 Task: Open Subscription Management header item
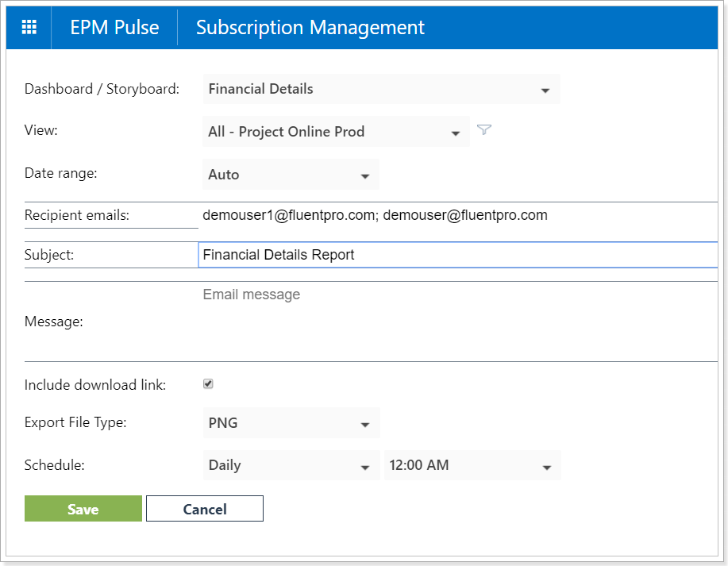(x=310, y=28)
